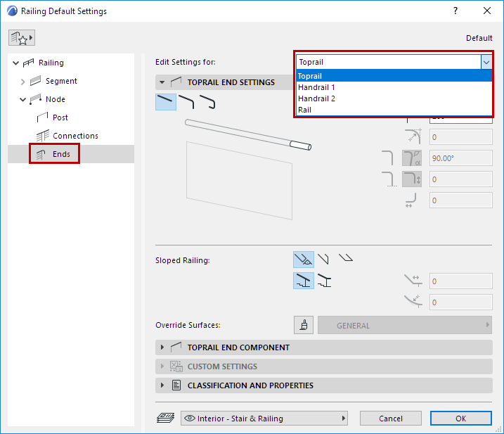Viewport: 504px width, 434px height.
Task: Click the ArchiCAD logo in title bar
Action: [x=12, y=11]
